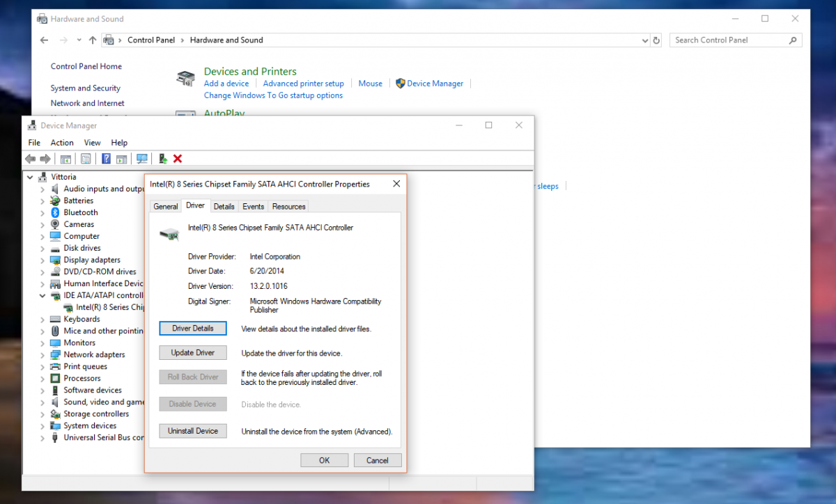Open the File menu in Device Manager
836x504 pixels.
tap(34, 143)
